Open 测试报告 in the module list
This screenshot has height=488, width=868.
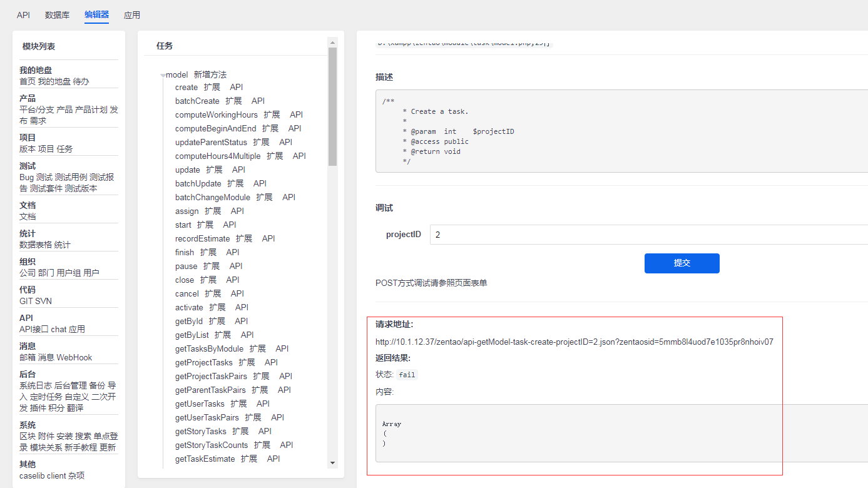pos(101,177)
